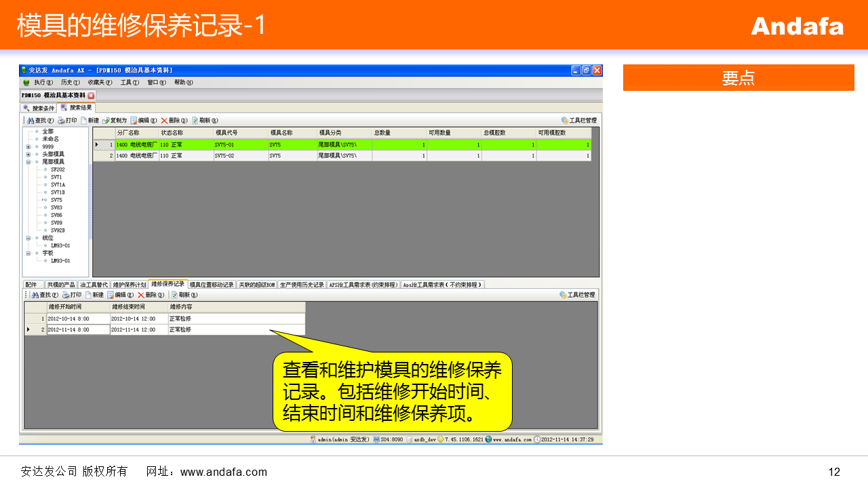
Task: Click the red 删除 X in upper toolbar
Action: [x=163, y=121]
